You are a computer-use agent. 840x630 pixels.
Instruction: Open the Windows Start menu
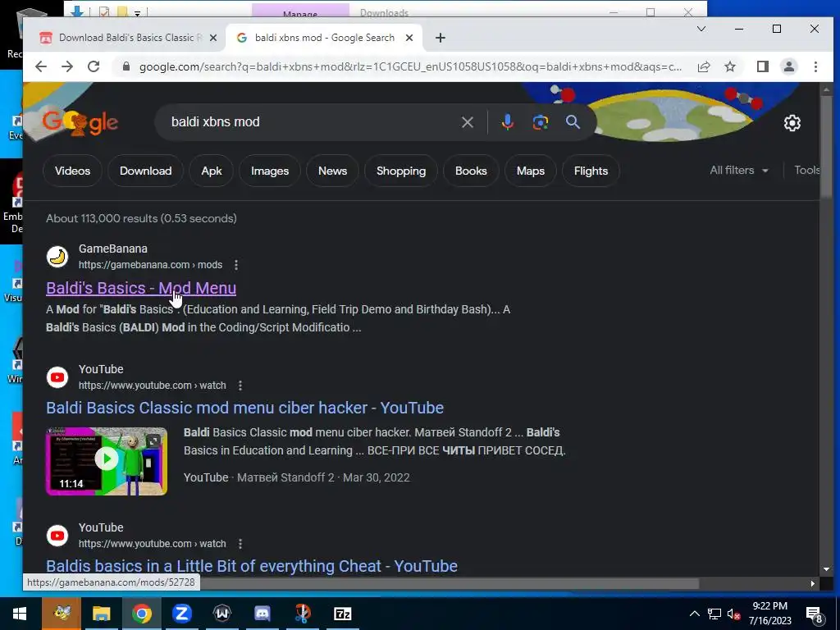[20, 614]
